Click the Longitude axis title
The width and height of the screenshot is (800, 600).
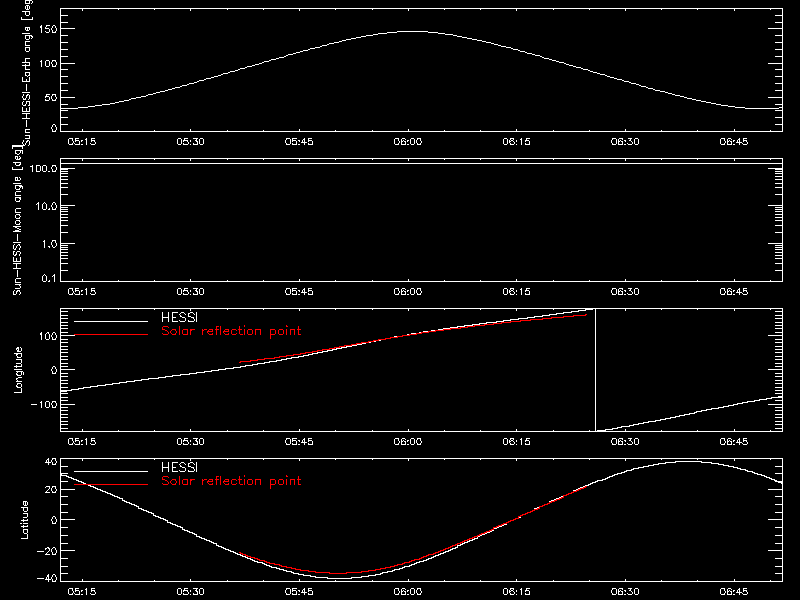coord(18,370)
